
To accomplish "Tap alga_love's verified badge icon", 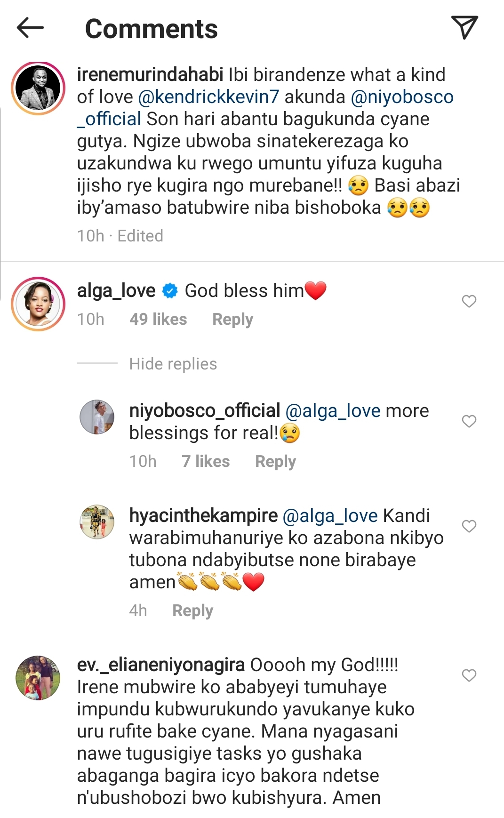I will [170, 291].
